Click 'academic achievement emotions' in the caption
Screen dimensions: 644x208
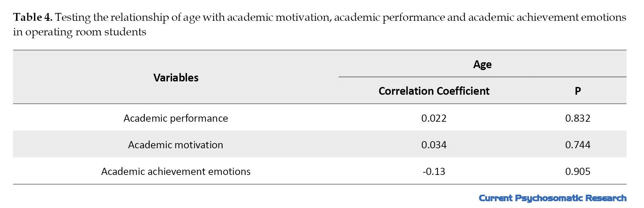547,17
